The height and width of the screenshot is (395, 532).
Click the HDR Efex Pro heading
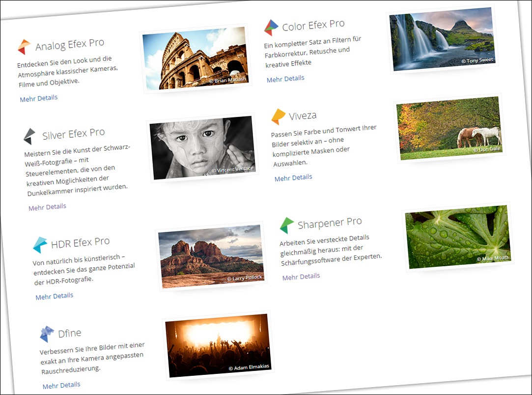(x=81, y=242)
